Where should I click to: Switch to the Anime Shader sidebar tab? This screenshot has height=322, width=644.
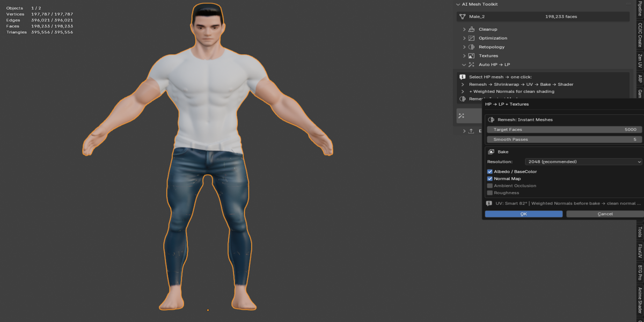[640, 301]
